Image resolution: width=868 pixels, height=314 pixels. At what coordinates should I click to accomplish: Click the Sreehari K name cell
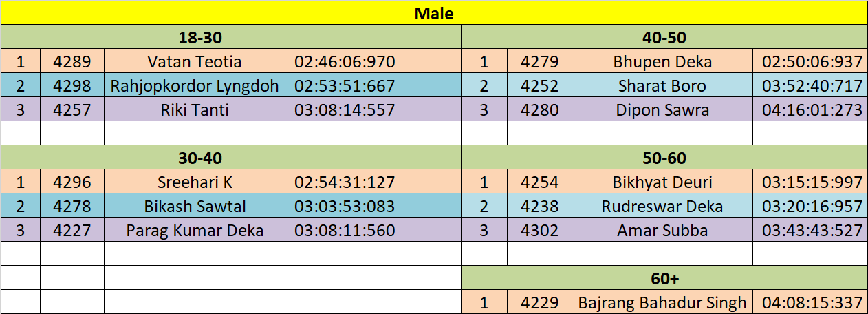pyautogui.click(x=195, y=182)
